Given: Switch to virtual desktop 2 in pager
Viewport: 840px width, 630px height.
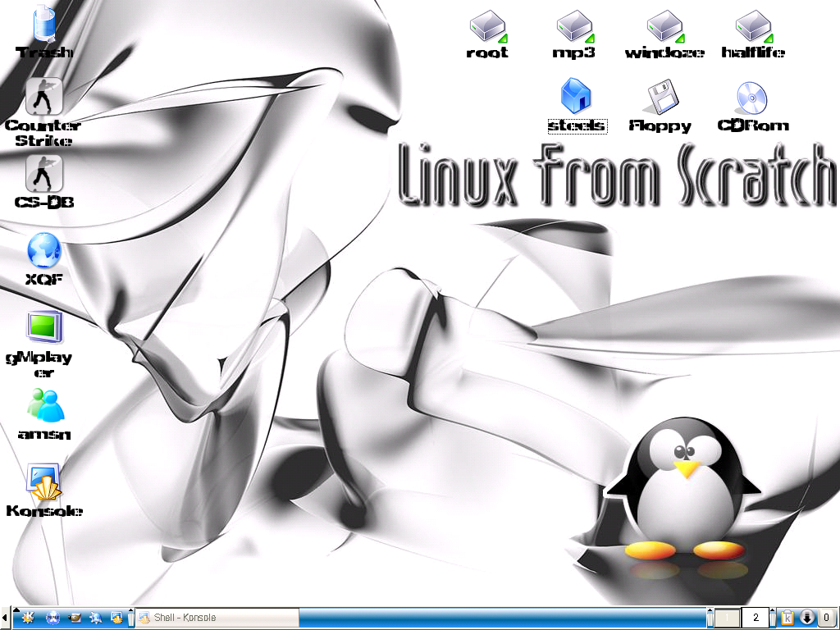Looking at the screenshot, I should point(756,617).
